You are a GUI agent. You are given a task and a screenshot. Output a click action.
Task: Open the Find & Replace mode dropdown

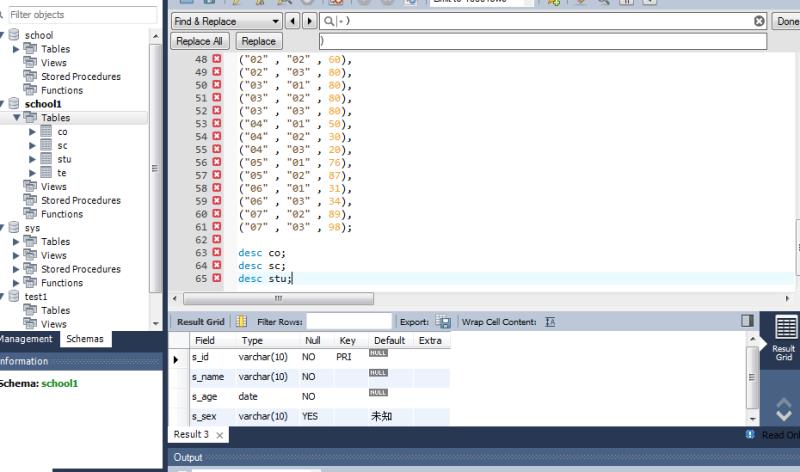point(227,21)
